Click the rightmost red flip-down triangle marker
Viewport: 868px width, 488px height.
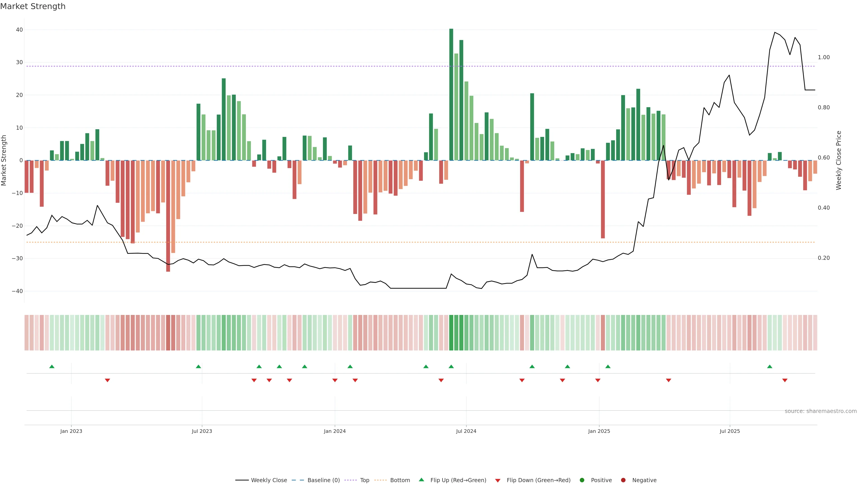785,380
